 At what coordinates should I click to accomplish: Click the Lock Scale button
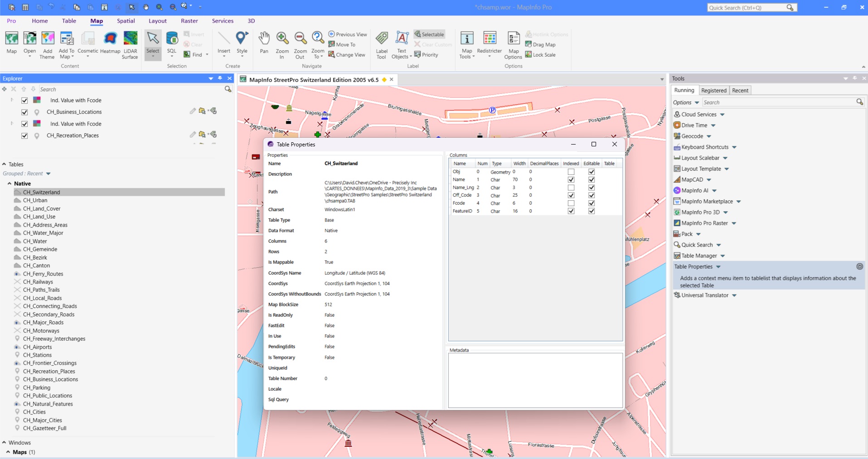point(540,55)
